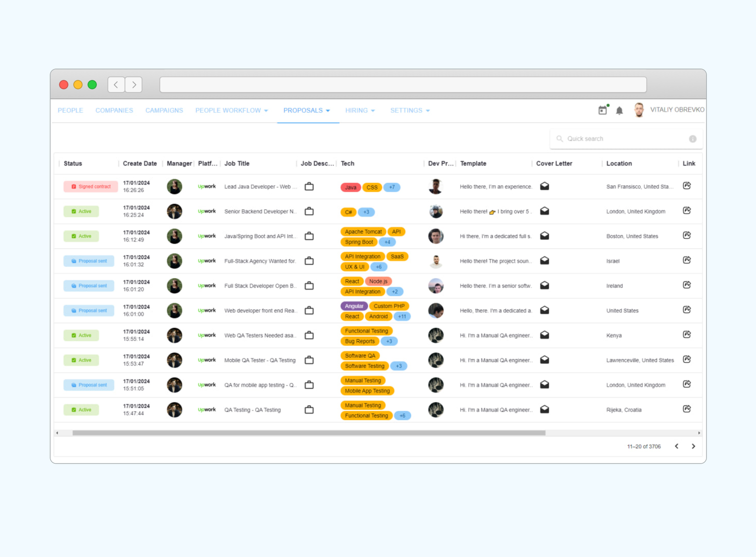
Task: Click the quick search info icon
Action: (x=693, y=139)
